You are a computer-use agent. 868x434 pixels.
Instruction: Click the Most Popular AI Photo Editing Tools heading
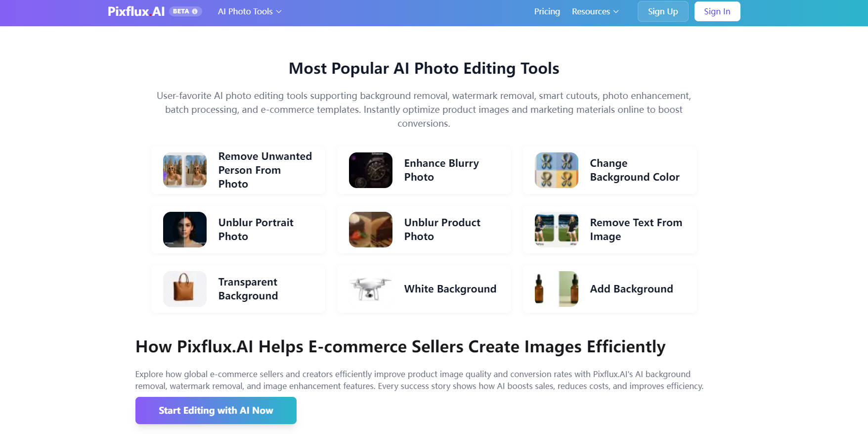pyautogui.click(x=424, y=68)
